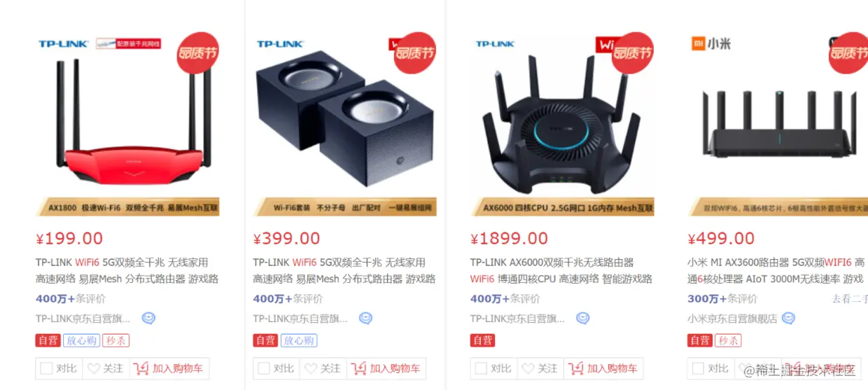The height and width of the screenshot is (390, 868).
Task: Click heart 关注 icon under red router
Action: coord(93,368)
